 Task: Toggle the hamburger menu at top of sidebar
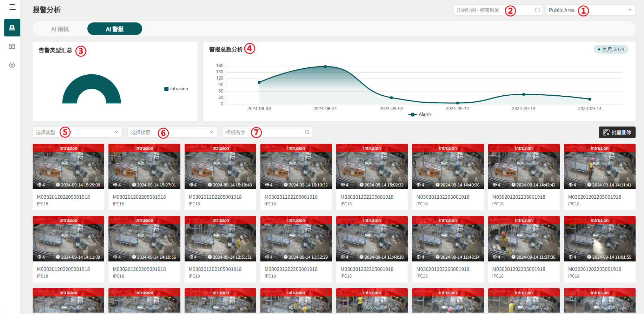[x=12, y=7]
